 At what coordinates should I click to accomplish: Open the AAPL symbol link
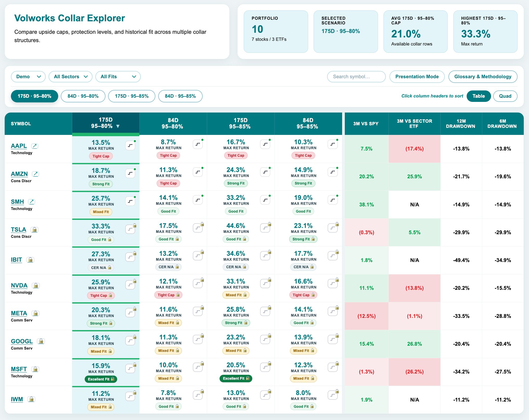pos(19,146)
